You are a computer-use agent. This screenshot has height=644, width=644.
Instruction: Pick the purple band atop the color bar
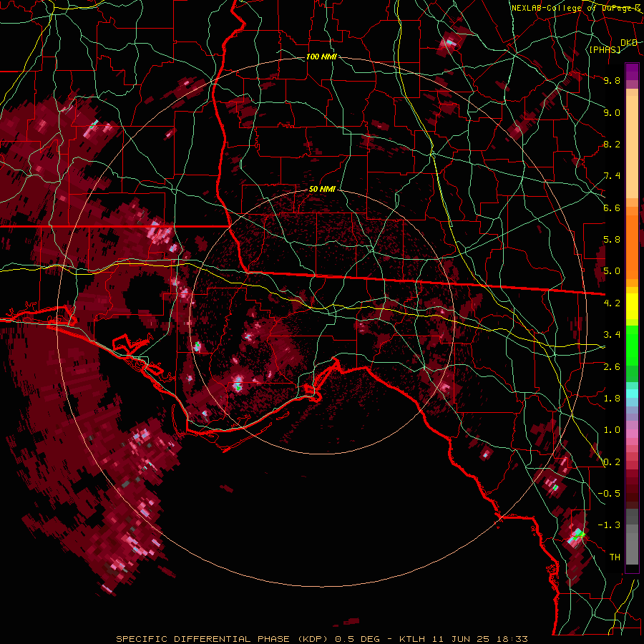tap(632, 72)
